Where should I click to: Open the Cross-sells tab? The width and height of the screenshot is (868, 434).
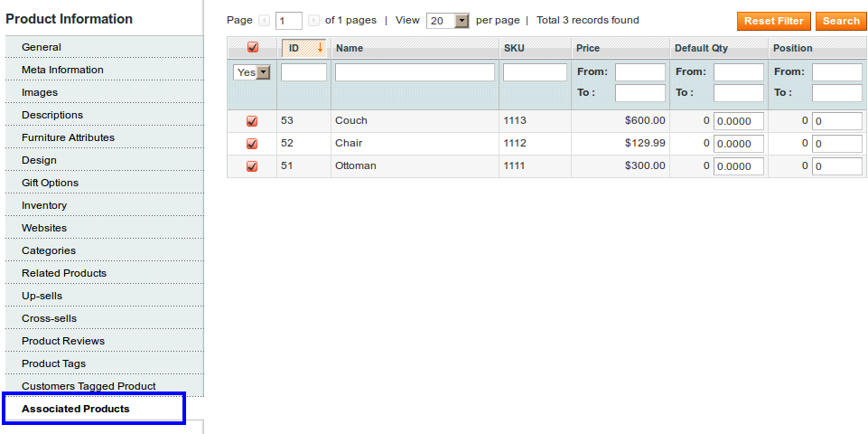pos(105,318)
